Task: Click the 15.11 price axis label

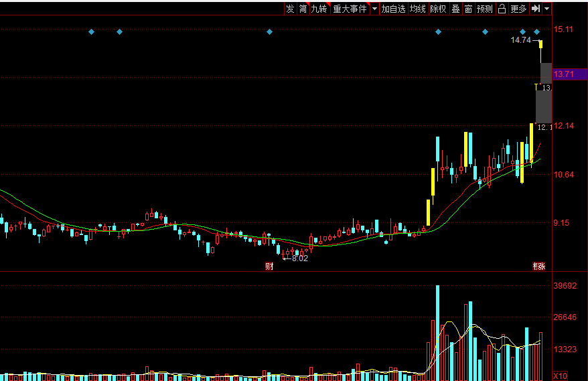Action: point(563,29)
